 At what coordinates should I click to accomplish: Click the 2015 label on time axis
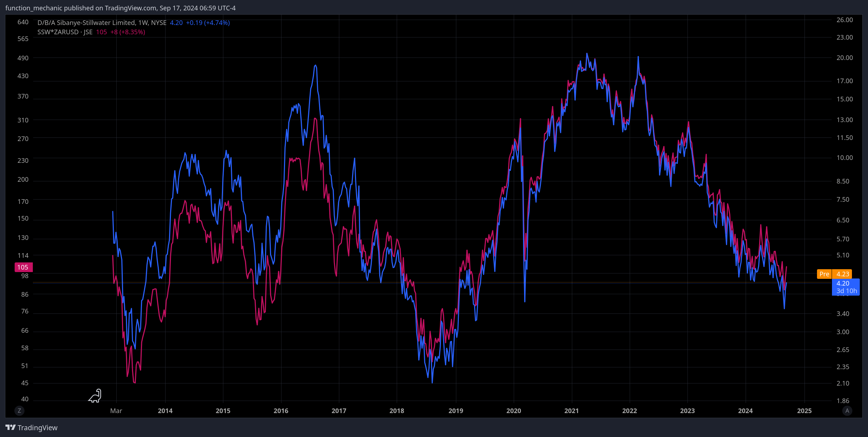tap(223, 411)
